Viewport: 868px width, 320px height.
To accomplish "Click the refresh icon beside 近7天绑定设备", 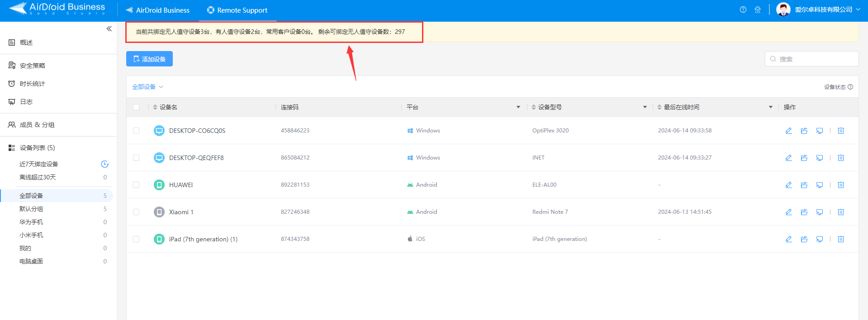I will (x=104, y=164).
